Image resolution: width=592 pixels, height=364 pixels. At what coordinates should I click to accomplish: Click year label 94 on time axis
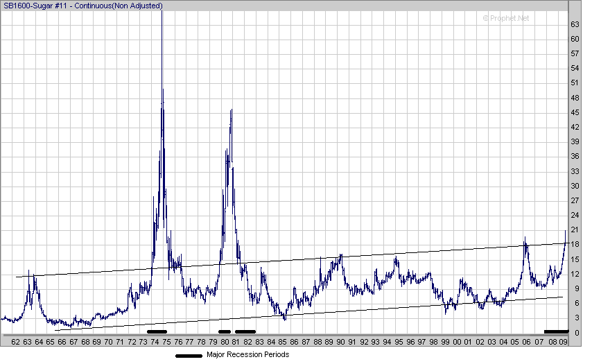click(x=387, y=342)
